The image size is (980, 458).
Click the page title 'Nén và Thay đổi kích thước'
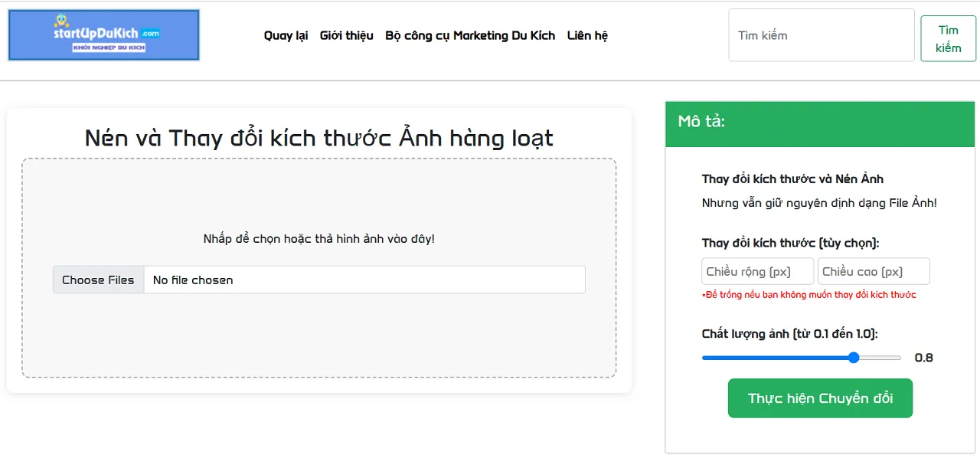click(x=318, y=138)
